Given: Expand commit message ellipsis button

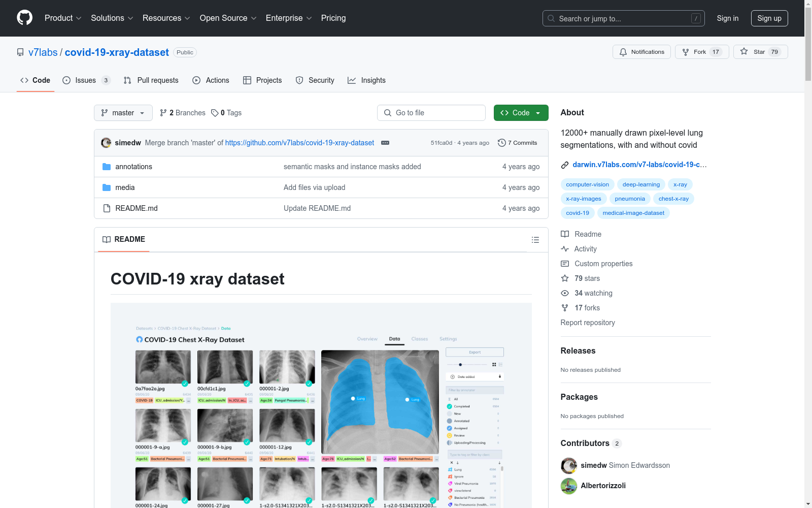Looking at the screenshot, I should pos(385,143).
